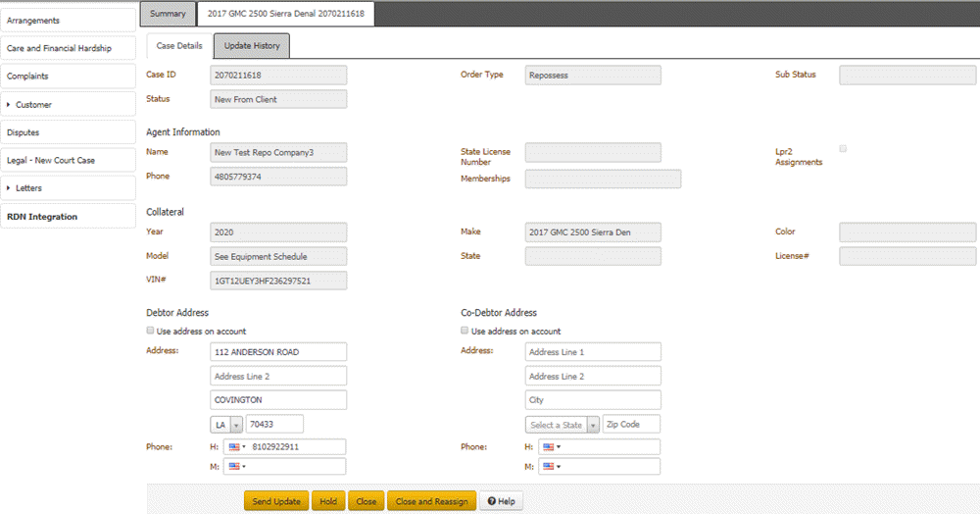This screenshot has width=980, height=514.
Task: Click Make field 2017 GMC 2500 Sierra Den
Action: pyautogui.click(x=593, y=232)
